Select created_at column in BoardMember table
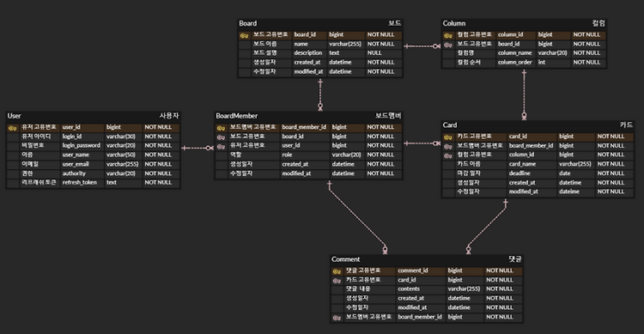 point(295,164)
